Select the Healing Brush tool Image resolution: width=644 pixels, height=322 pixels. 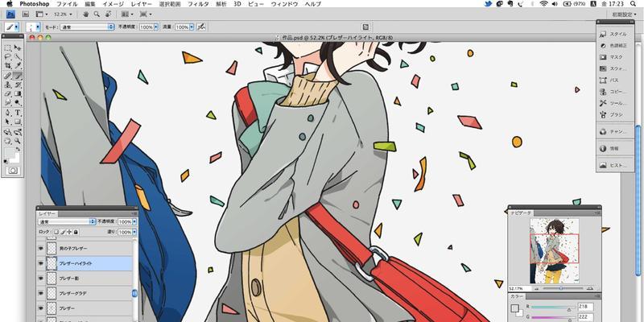point(7,76)
